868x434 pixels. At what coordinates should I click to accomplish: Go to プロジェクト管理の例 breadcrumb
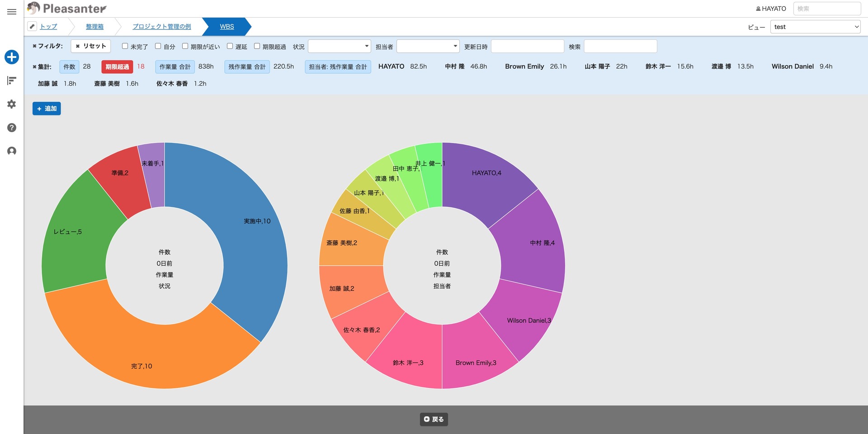(x=161, y=27)
